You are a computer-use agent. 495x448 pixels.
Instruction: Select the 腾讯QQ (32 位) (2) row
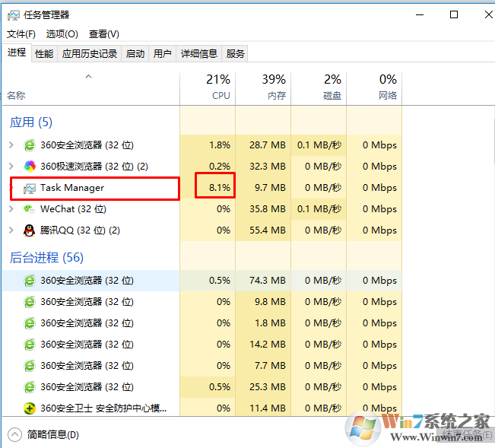[x=202, y=230]
